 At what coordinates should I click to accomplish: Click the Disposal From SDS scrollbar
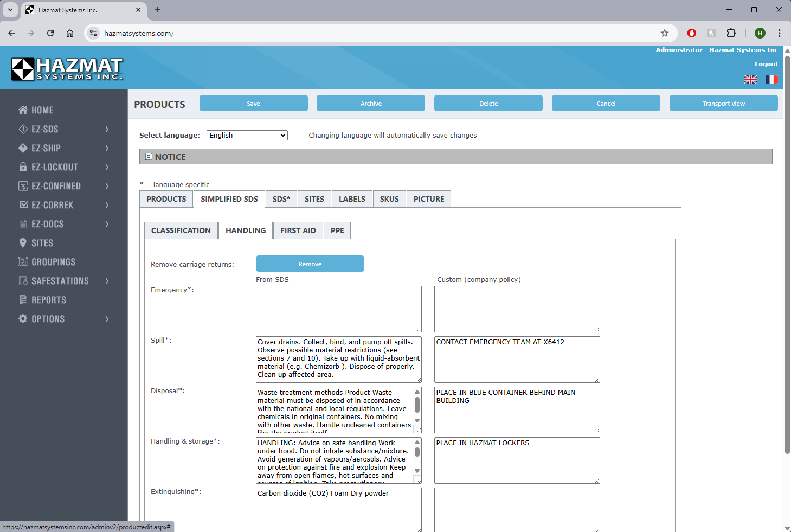point(417,406)
